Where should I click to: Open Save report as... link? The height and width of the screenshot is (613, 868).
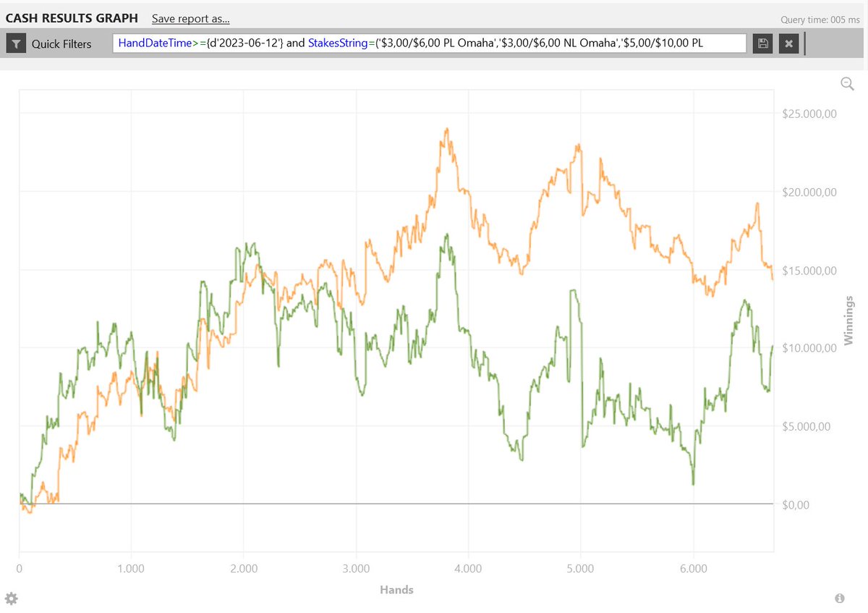coord(191,19)
